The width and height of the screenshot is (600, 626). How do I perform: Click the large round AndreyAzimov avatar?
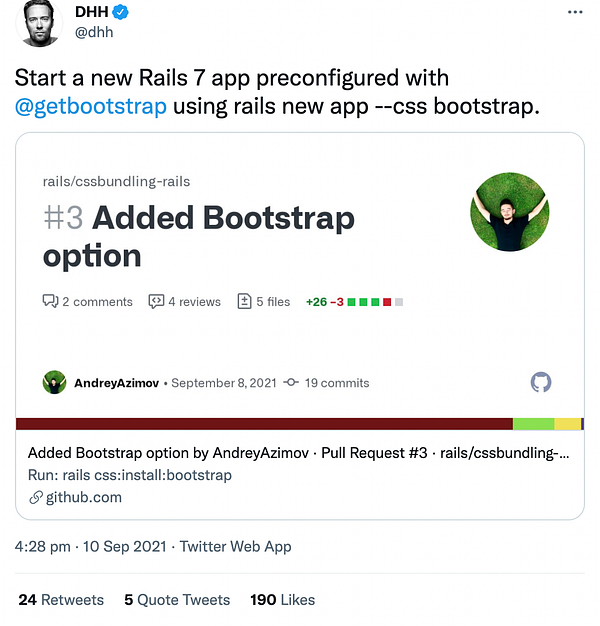(x=510, y=212)
